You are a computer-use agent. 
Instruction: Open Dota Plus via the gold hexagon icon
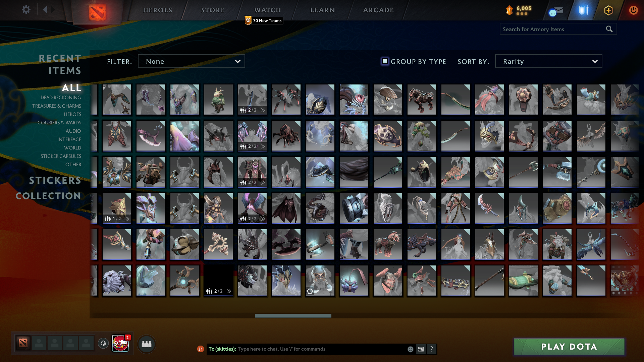coord(608,10)
